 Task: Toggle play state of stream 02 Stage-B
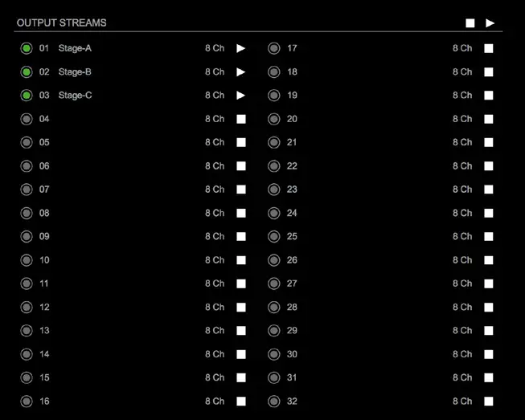point(240,72)
